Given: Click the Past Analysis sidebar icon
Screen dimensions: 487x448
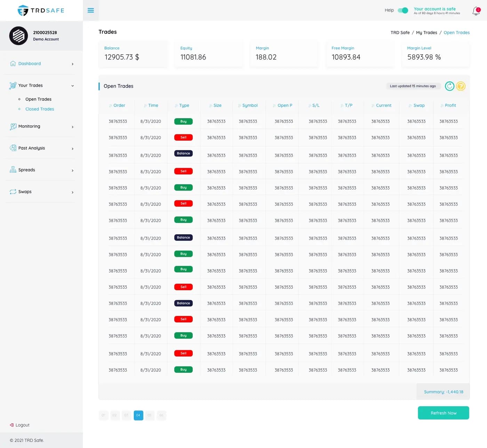Looking at the screenshot, I should tap(13, 148).
